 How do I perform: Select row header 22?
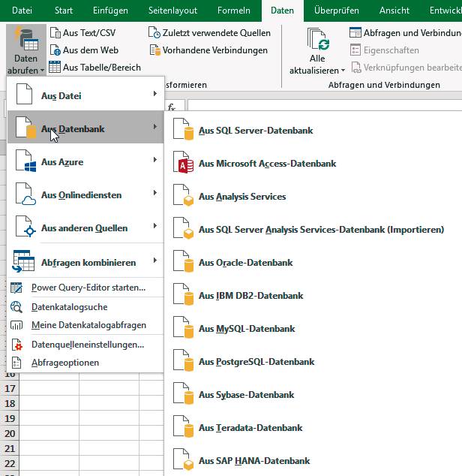(10, 463)
